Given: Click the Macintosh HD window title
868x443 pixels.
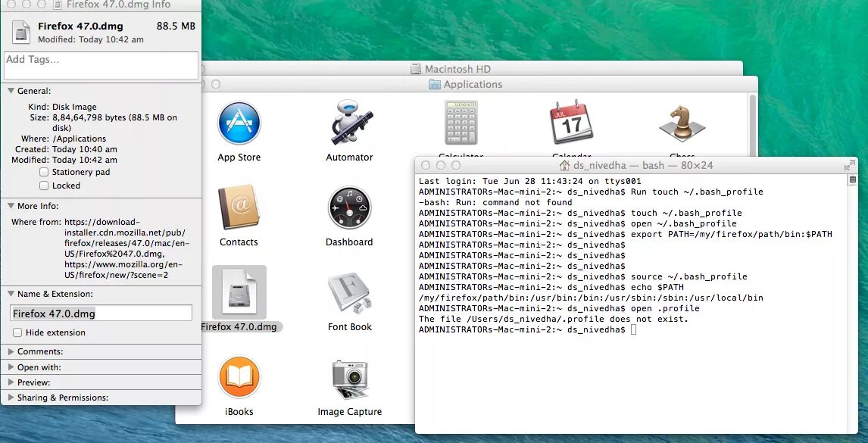Looking at the screenshot, I should click(x=457, y=69).
